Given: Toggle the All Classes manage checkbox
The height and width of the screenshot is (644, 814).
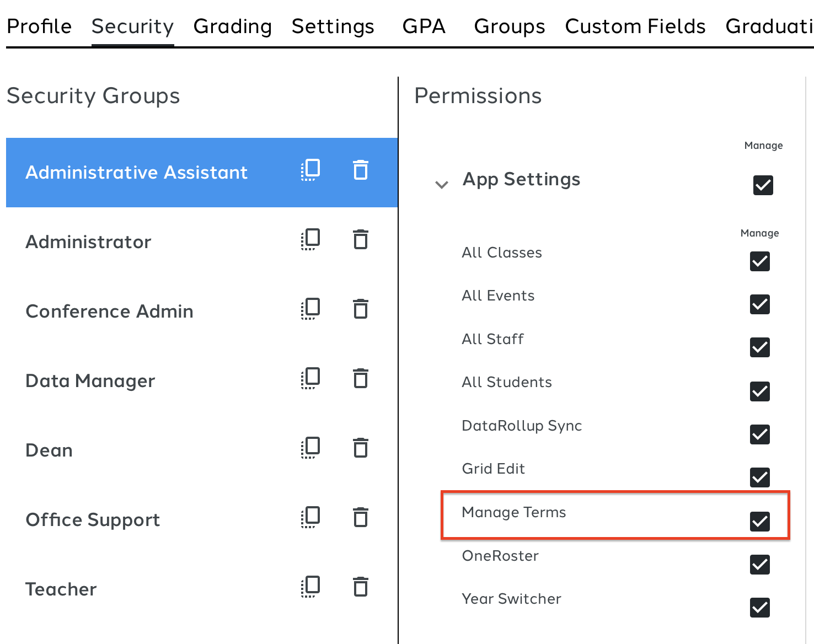Looking at the screenshot, I should coord(759,261).
